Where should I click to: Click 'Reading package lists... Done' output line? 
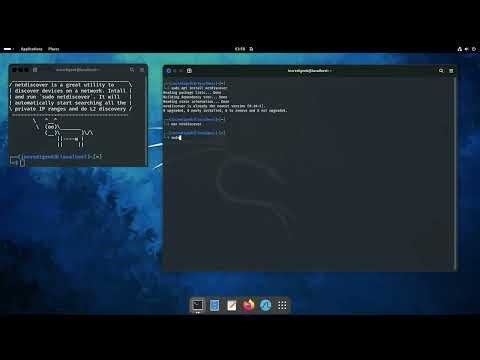click(192, 93)
